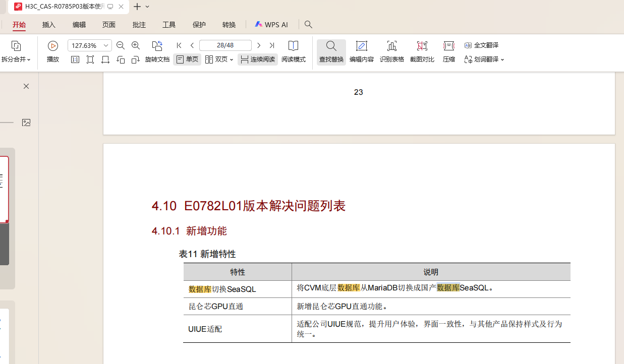This screenshot has width=624, height=364.
Task: Zoom in with the plus magnifier
Action: pyautogui.click(x=136, y=45)
